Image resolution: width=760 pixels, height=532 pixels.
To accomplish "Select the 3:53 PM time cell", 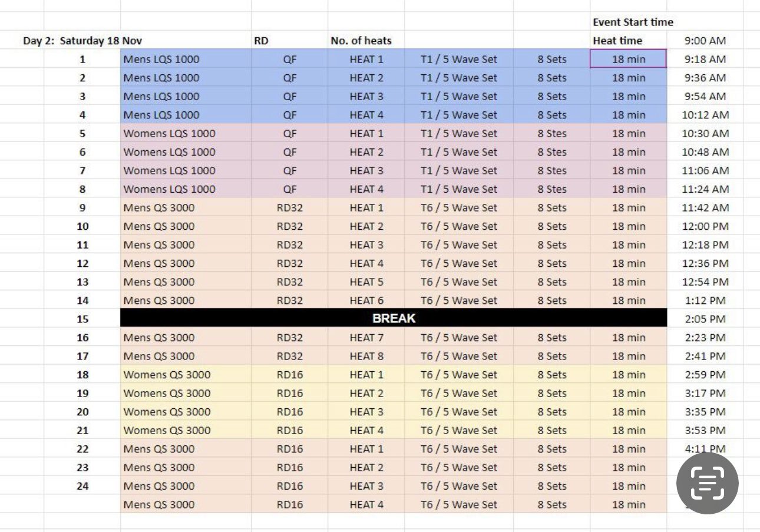I will click(705, 430).
